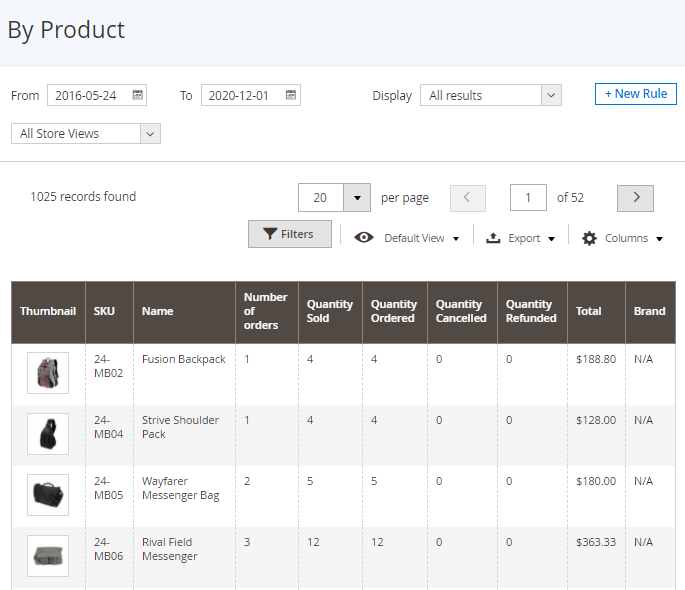Screen dimensions: 685x590
Task: Open the To date calendar picker
Action: pyautogui.click(x=291, y=96)
